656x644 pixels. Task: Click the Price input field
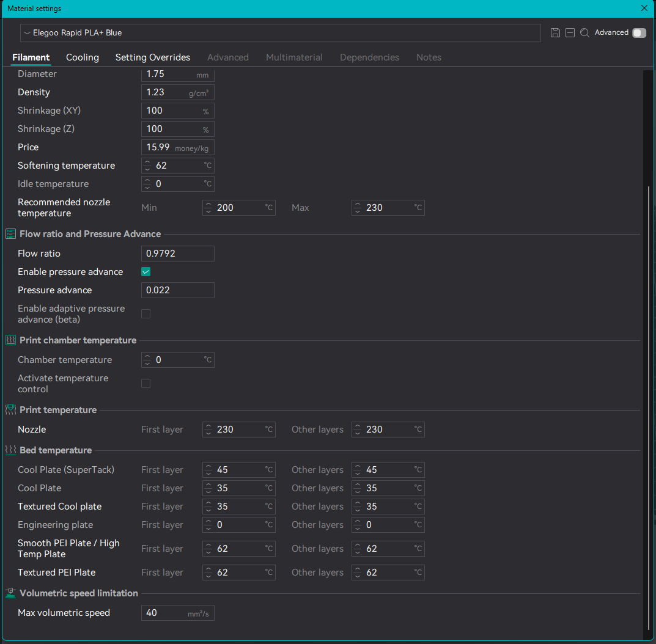(178, 148)
